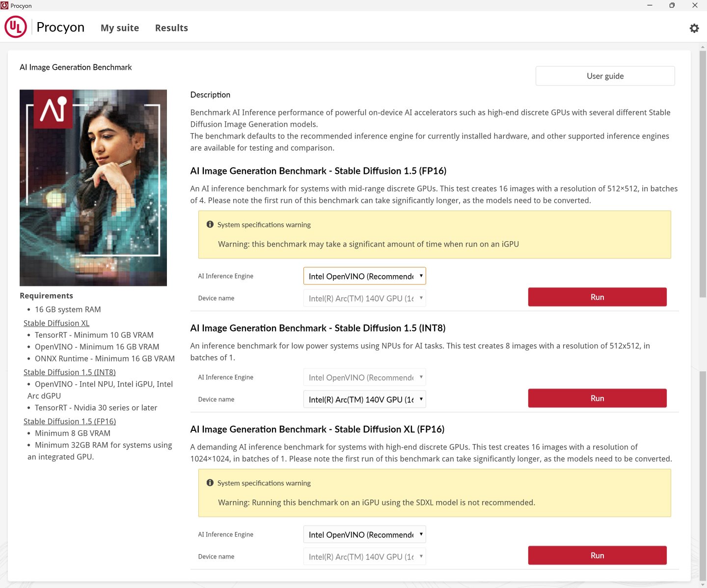The image size is (707, 588).
Task: Open AI Inference Engine dropdown for SD 1.5 INT8
Action: (x=364, y=377)
